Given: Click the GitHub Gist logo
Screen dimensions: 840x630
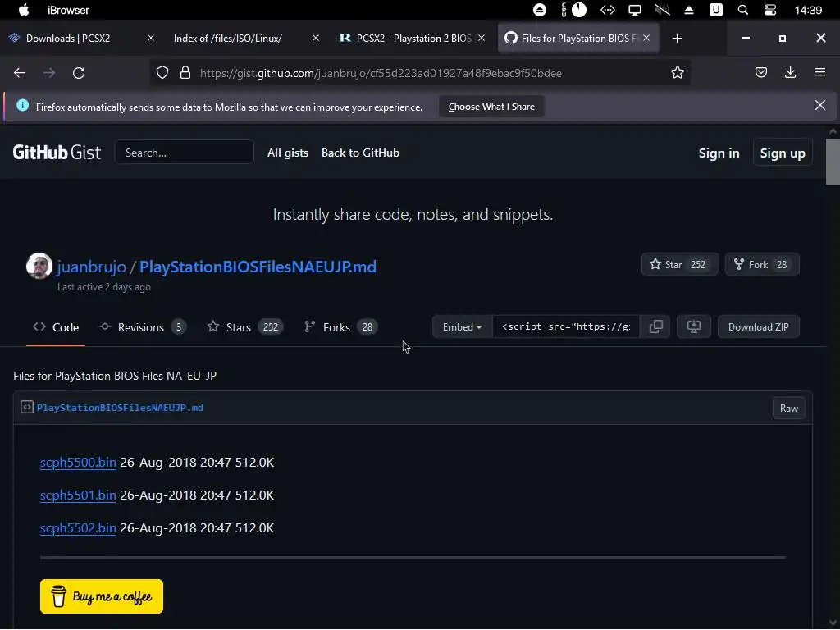Looking at the screenshot, I should click(57, 153).
